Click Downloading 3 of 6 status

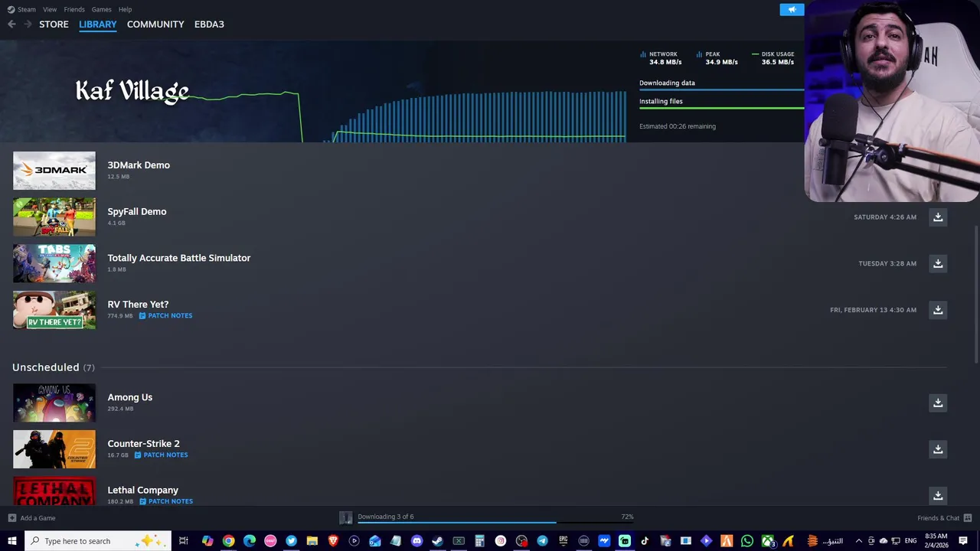coord(386,517)
